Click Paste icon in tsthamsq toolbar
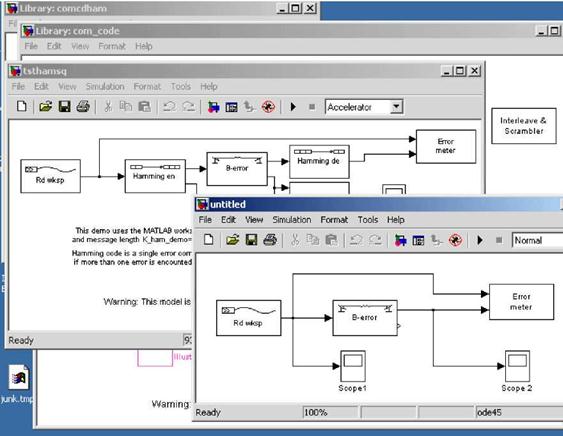 [x=144, y=106]
